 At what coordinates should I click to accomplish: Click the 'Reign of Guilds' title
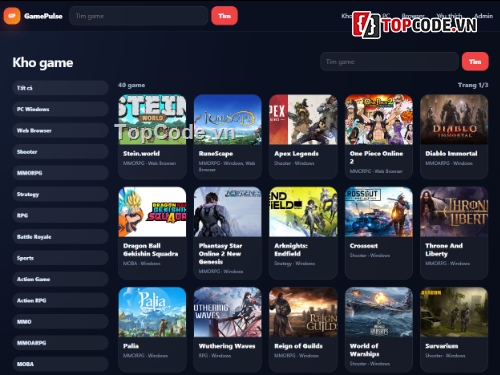point(298,346)
